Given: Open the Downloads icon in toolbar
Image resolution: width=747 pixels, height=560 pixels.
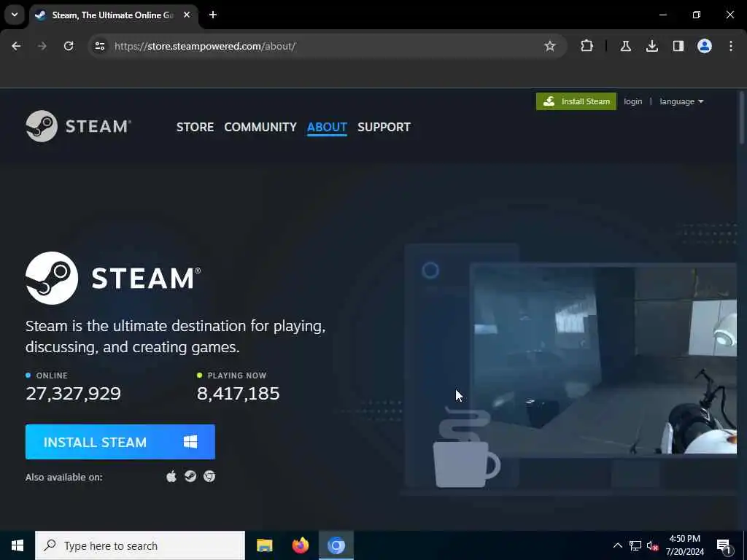Looking at the screenshot, I should click(x=652, y=46).
